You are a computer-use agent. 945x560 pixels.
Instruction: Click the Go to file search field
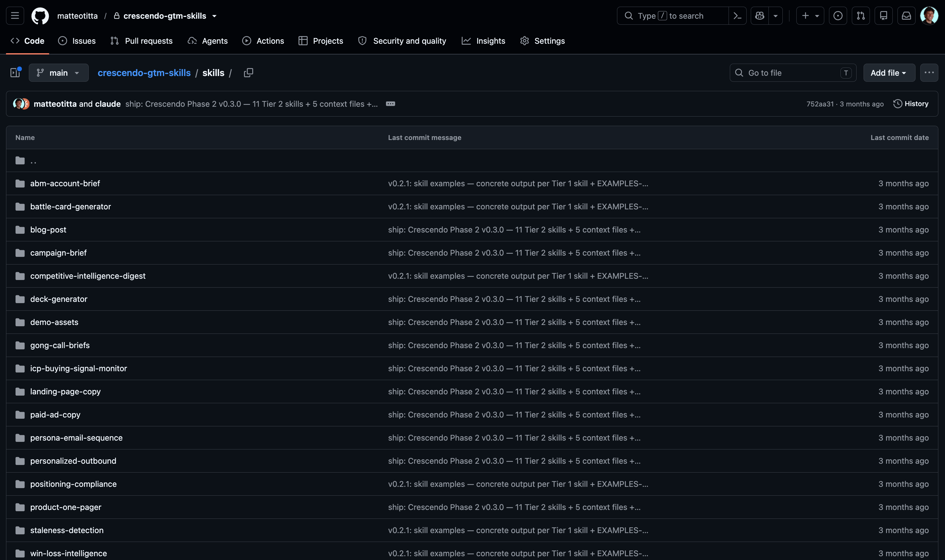793,73
